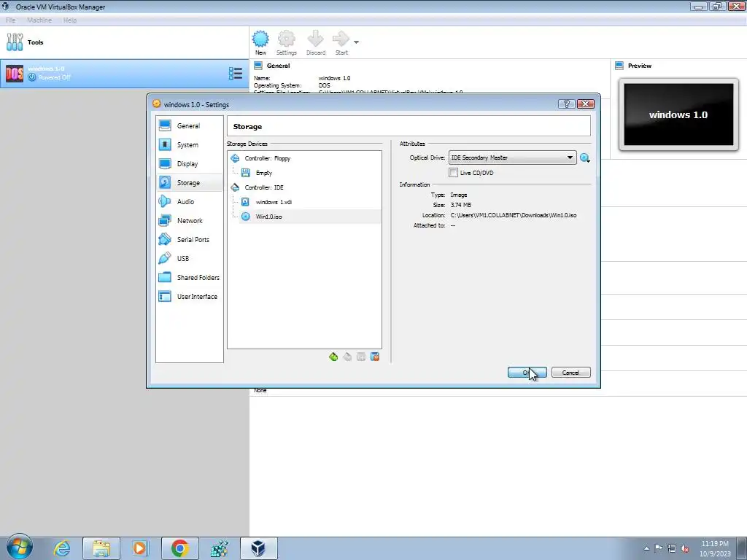Open the Audio settings category
Screen dimensions: 747x560
pos(189,202)
